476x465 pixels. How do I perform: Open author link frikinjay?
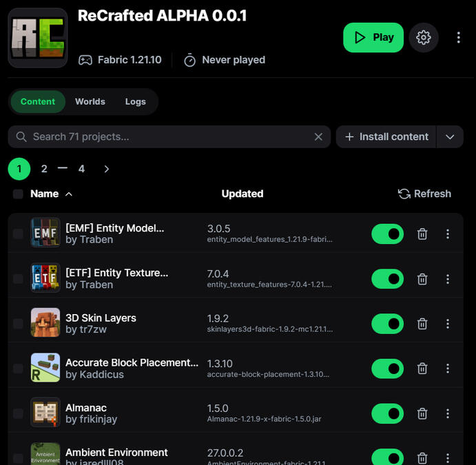pos(99,420)
